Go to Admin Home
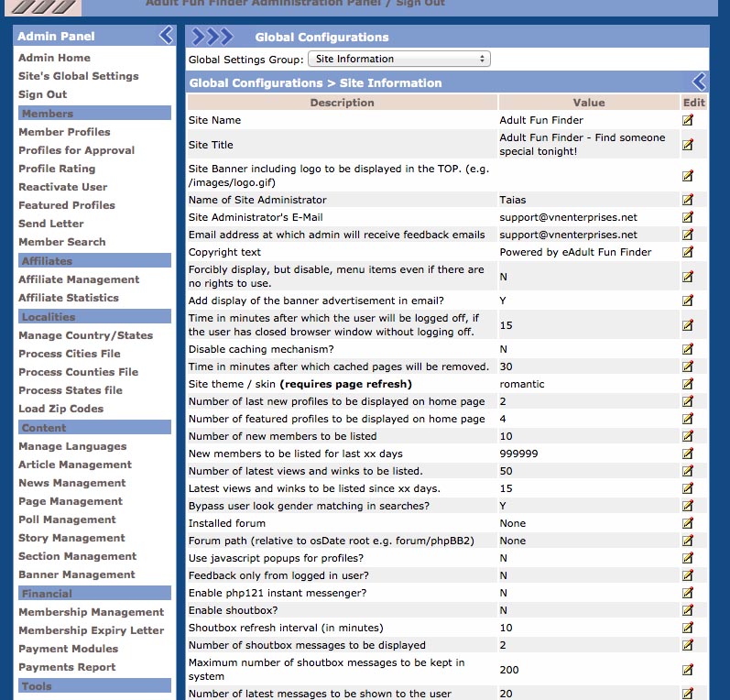 54,58
